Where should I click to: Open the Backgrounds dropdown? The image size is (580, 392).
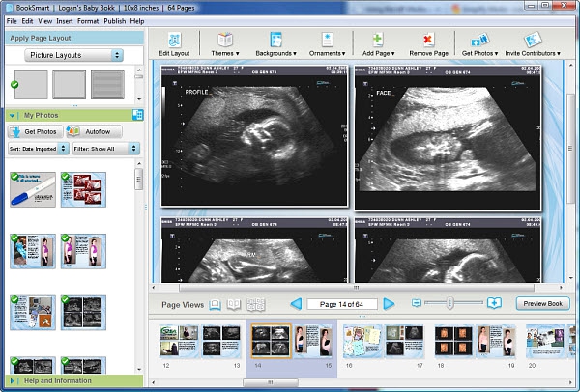pos(275,44)
